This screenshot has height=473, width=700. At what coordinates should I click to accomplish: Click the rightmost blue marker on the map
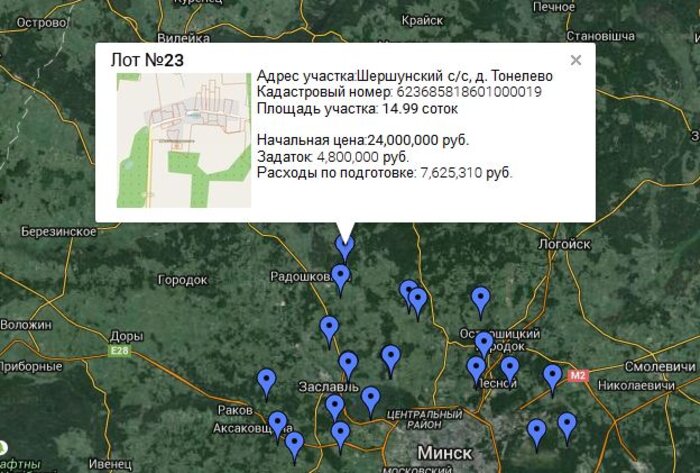point(567,424)
